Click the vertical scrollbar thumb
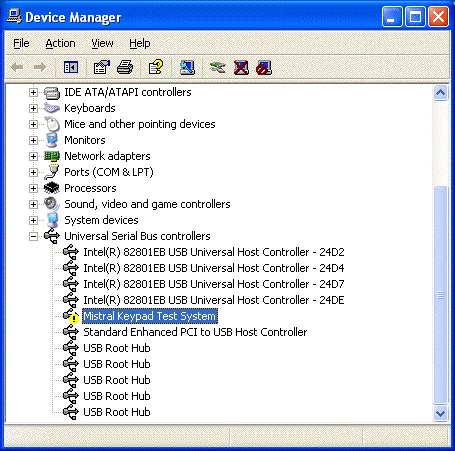The height and width of the screenshot is (451, 455). [440, 295]
